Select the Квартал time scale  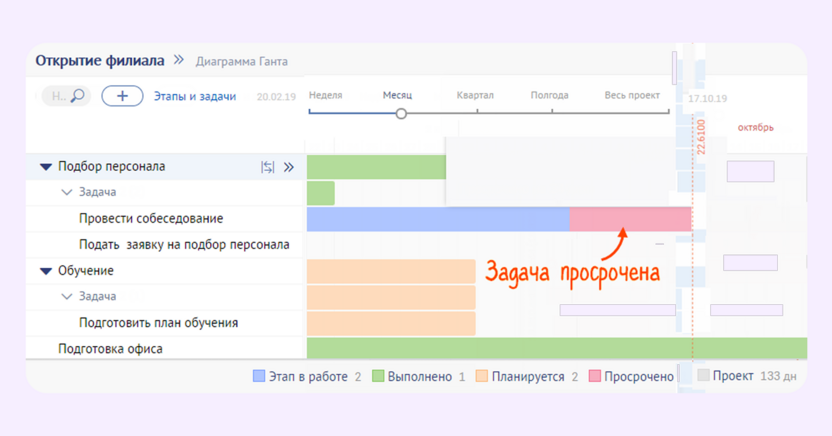pyautogui.click(x=475, y=95)
